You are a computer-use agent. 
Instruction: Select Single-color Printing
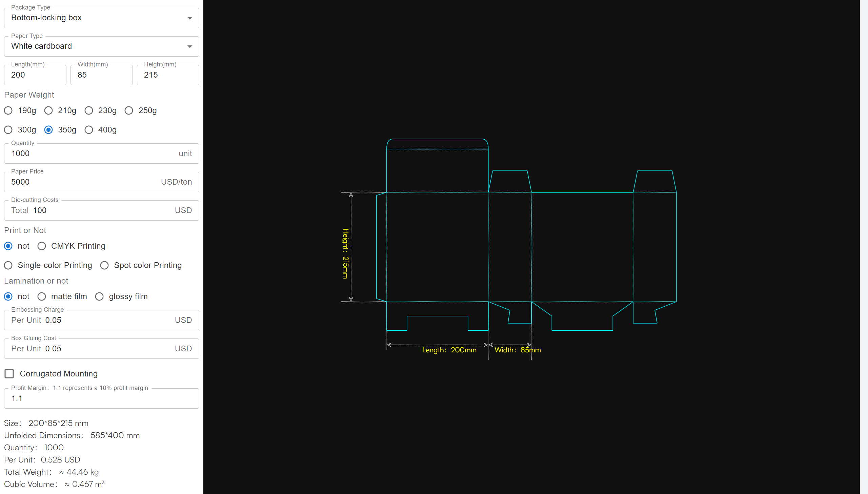(x=8, y=265)
